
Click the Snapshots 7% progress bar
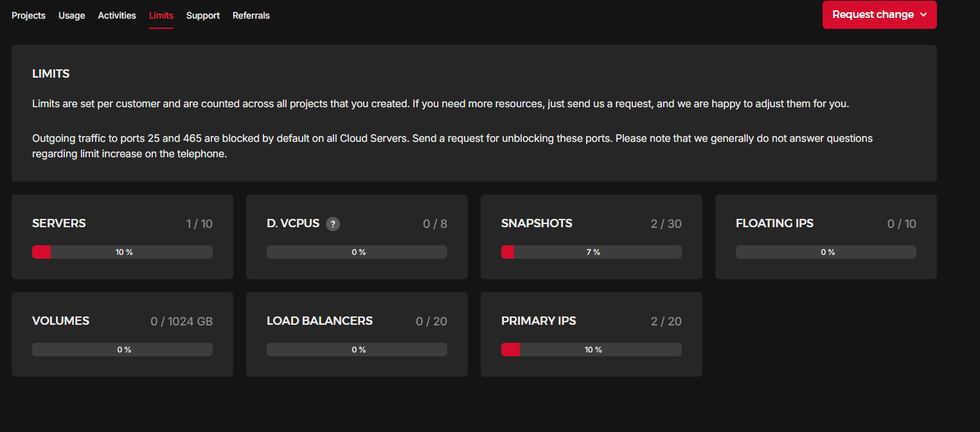tap(591, 252)
